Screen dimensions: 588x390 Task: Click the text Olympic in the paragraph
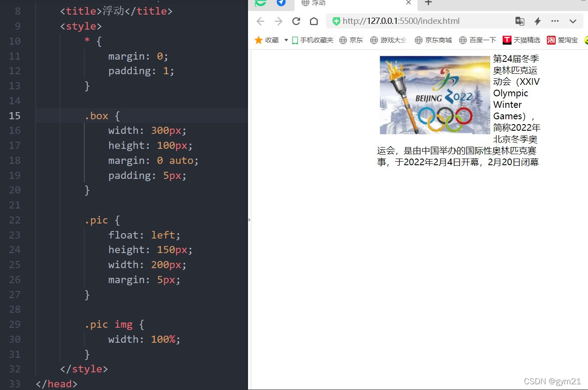511,93
